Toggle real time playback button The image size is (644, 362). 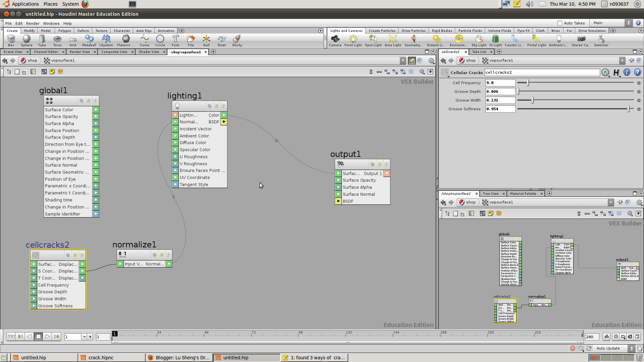click(616, 337)
